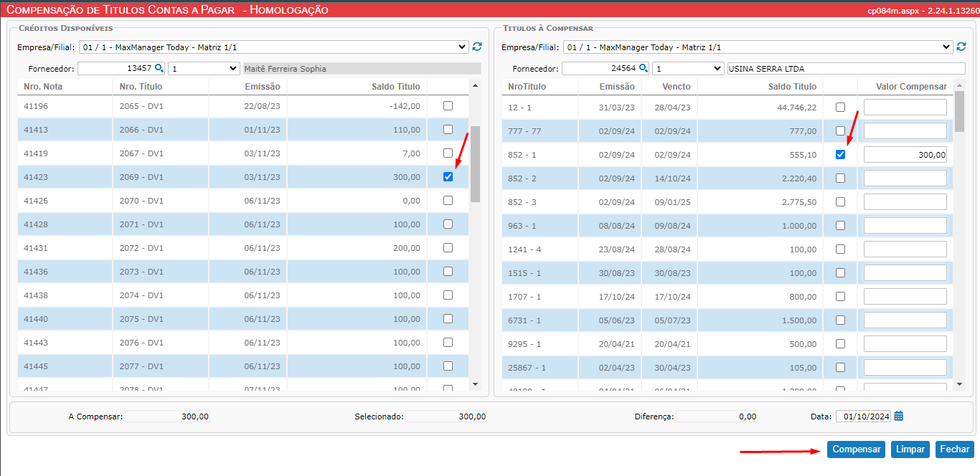Click the A Compensar total field

click(x=167, y=416)
